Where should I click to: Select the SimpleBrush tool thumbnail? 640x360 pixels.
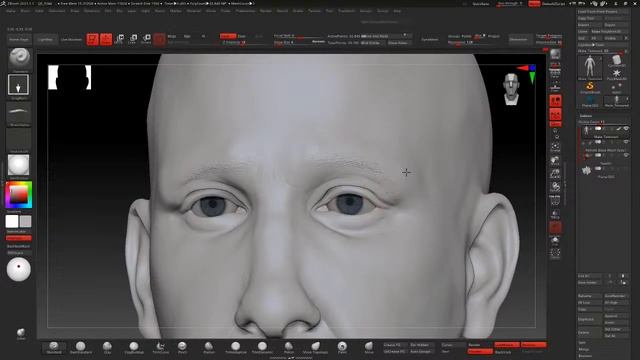coord(590,87)
